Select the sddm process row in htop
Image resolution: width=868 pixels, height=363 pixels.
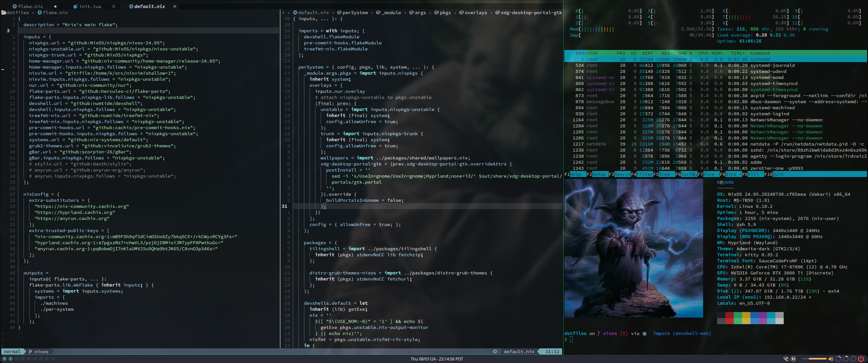715,162
